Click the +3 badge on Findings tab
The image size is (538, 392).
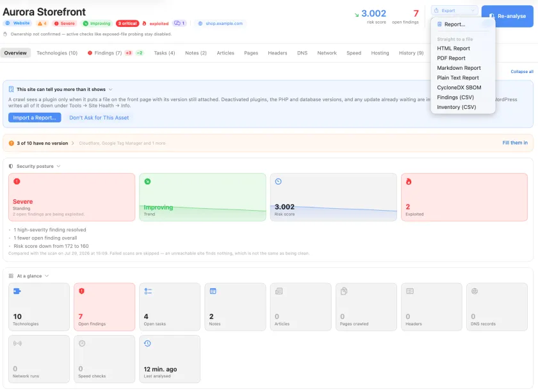(x=128, y=53)
